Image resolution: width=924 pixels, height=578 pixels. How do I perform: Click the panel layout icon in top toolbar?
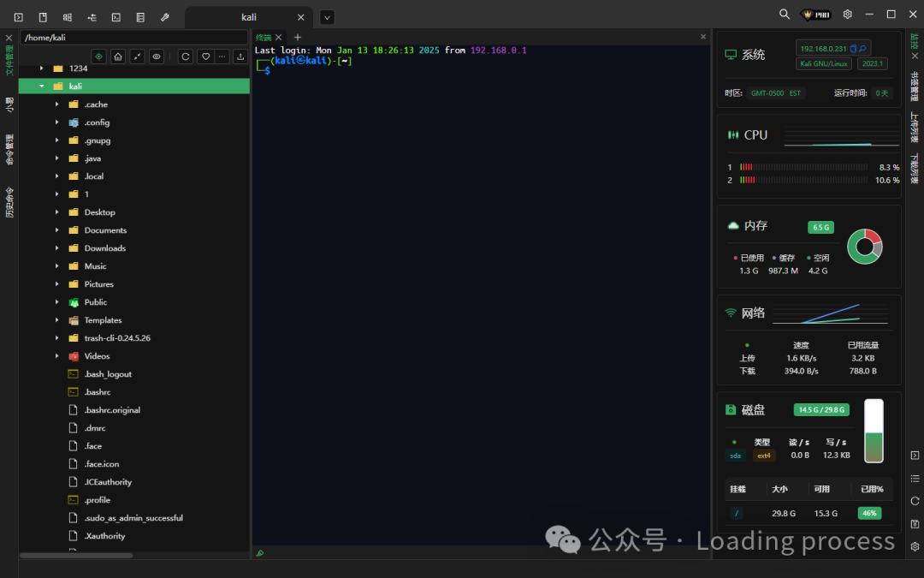point(68,17)
